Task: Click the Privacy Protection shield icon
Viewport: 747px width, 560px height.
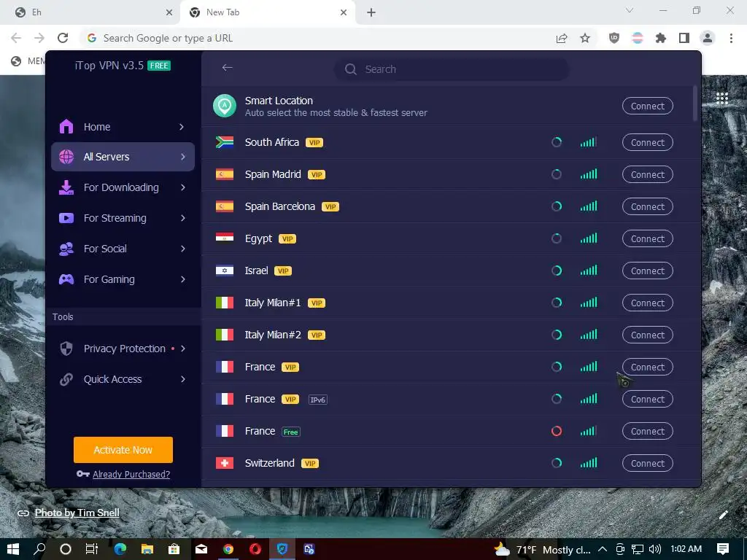Action: coord(66,349)
